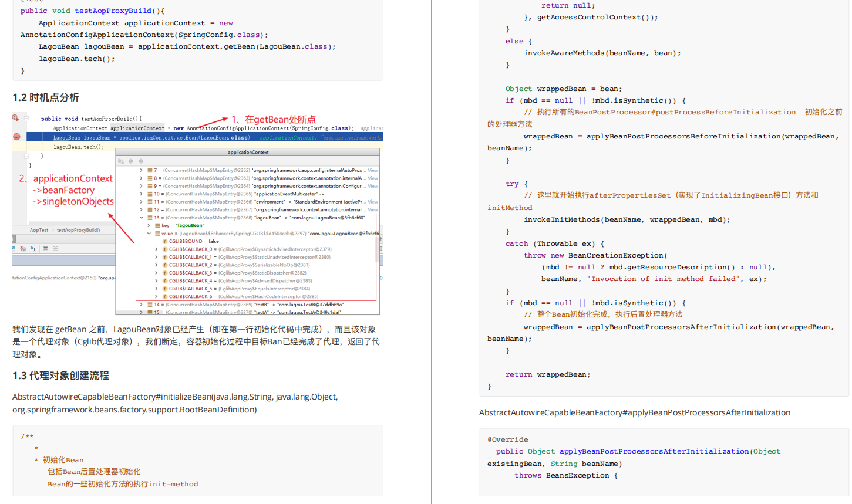Click Object wrappedBean = bean; line
This screenshot has height=504, width=852.
pyautogui.click(x=564, y=89)
